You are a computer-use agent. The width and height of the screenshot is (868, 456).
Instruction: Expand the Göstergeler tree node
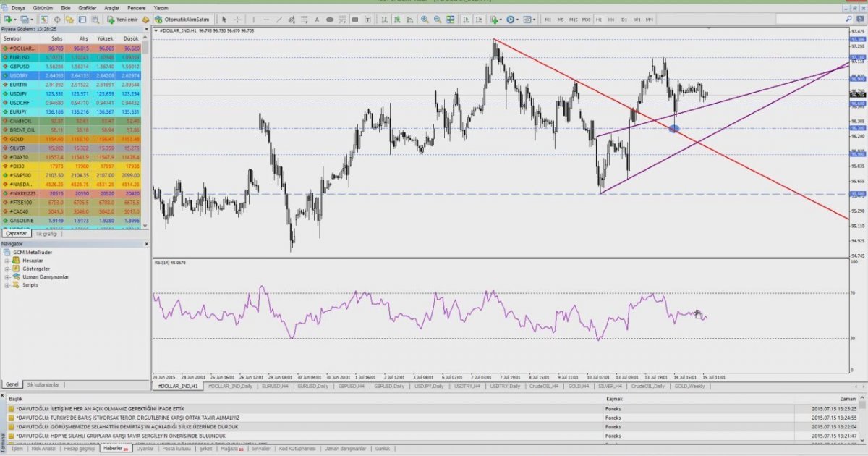pos(7,269)
